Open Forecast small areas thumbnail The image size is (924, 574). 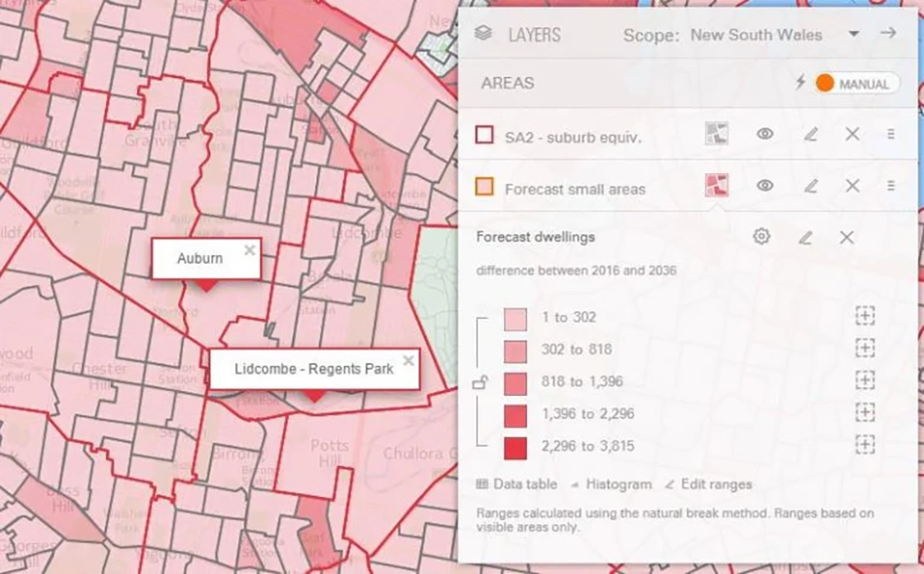pyautogui.click(x=717, y=186)
